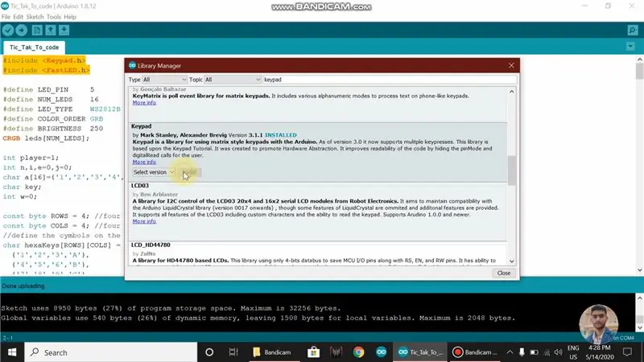Open the Tools menu
Screen dimensions: 644x362
pyautogui.click(x=54, y=17)
